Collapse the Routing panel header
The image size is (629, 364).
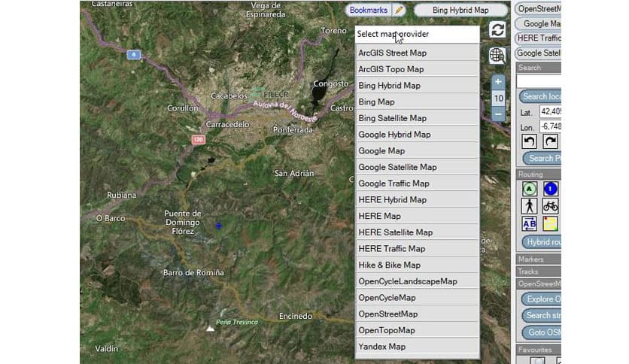click(x=539, y=174)
